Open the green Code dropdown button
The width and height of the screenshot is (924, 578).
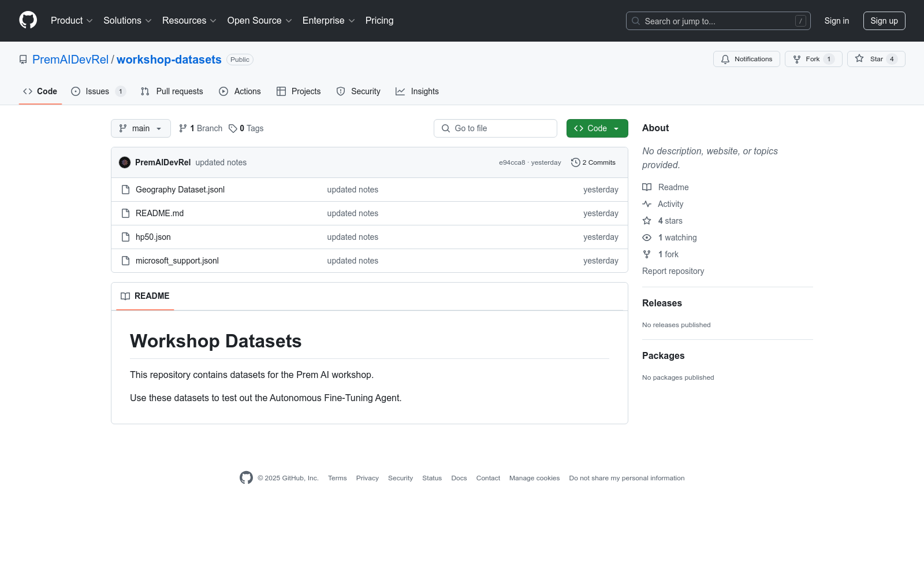click(597, 128)
